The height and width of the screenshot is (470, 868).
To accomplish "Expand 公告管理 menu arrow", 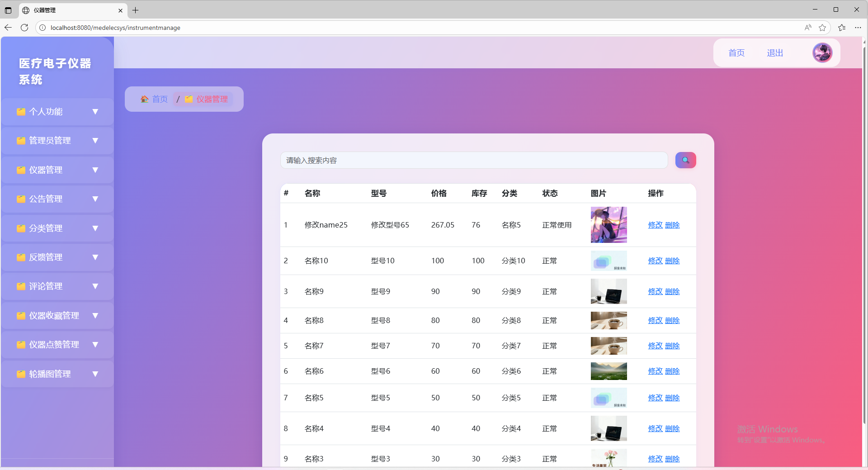I will [x=95, y=199].
